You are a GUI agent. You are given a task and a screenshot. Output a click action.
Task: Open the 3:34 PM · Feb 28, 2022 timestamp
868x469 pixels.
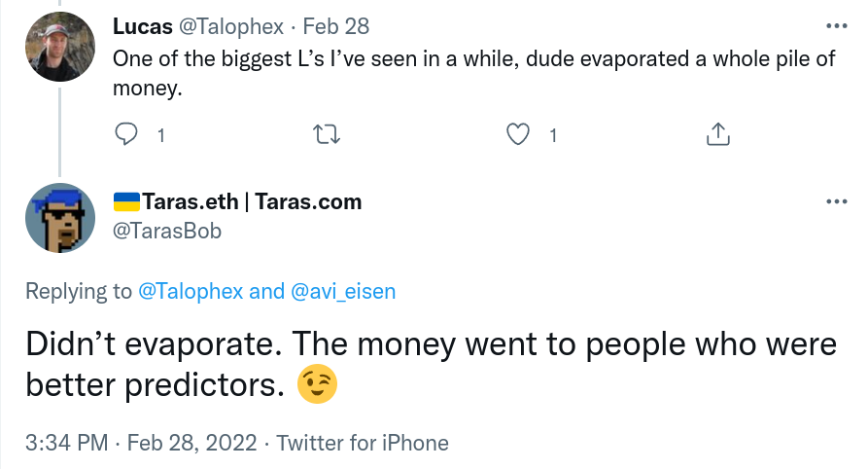click(141, 443)
